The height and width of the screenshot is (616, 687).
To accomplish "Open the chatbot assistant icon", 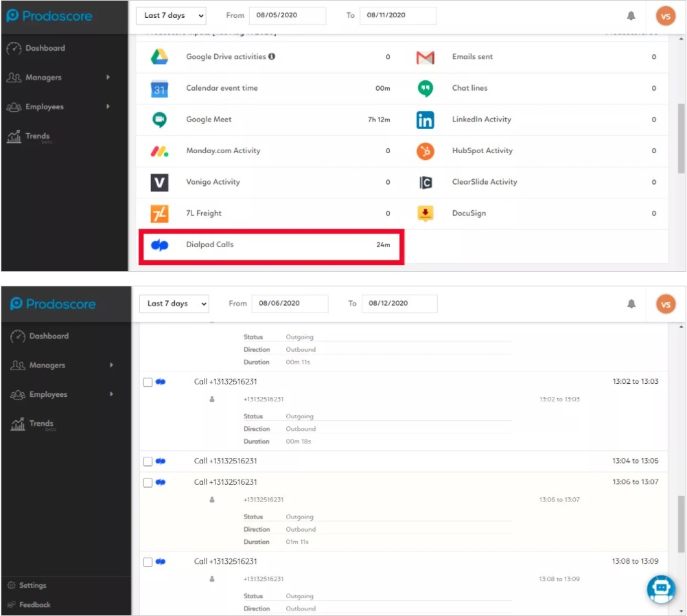I will pos(661,589).
